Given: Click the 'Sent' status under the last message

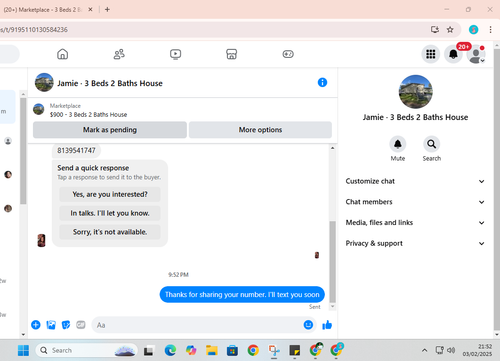Looking at the screenshot, I should point(314,307).
